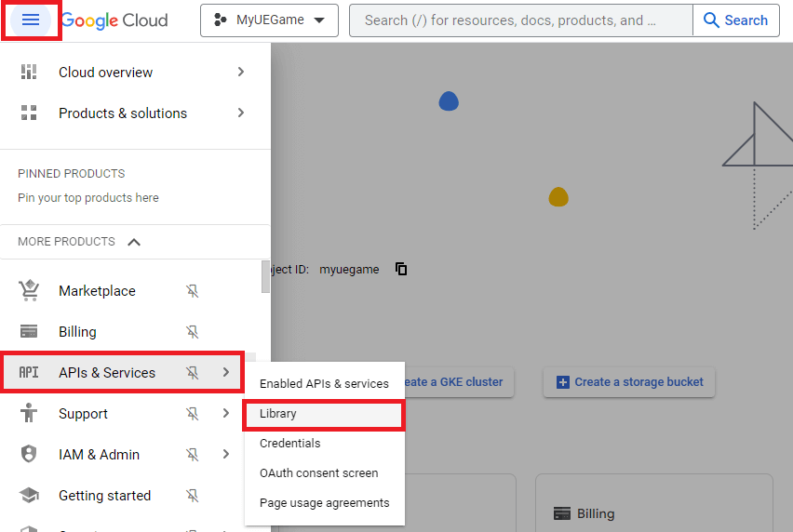Select Library from the APIs submenu
The width and height of the screenshot is (793, 532).
point(324,414)
